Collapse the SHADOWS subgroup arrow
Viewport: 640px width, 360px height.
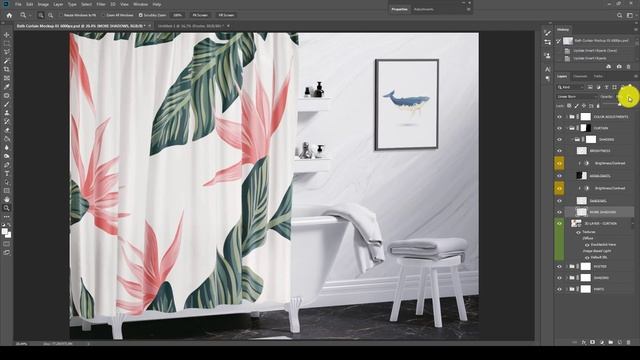tap(572, 140)
